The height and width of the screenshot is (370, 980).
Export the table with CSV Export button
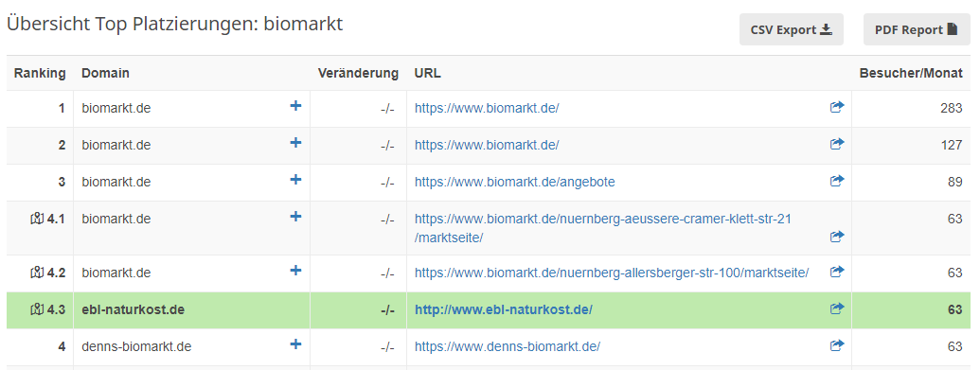[x=792, y=29]
